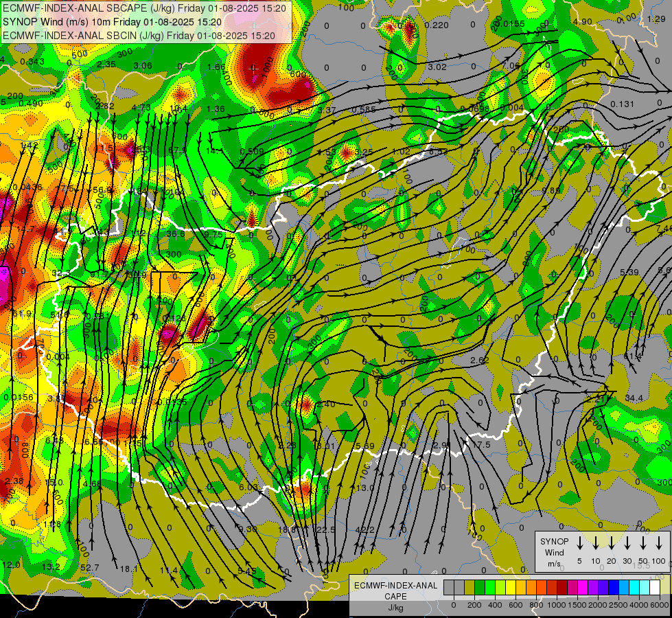The width and height of the screenshot is (672, 618).
Task: Click the map value '6.03'
Action: coord(248,488)
